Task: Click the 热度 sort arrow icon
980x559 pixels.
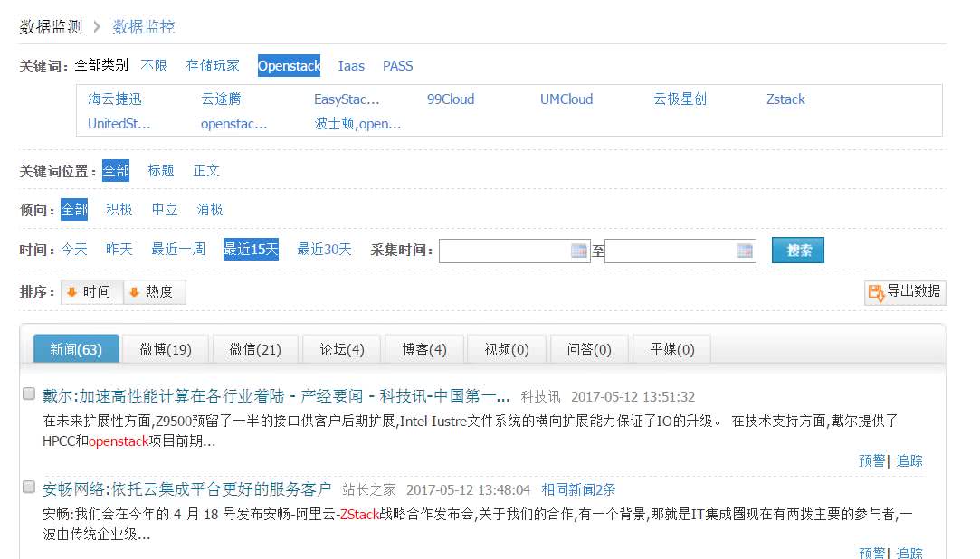Action: pyautogui.click(x=134, y=291)
